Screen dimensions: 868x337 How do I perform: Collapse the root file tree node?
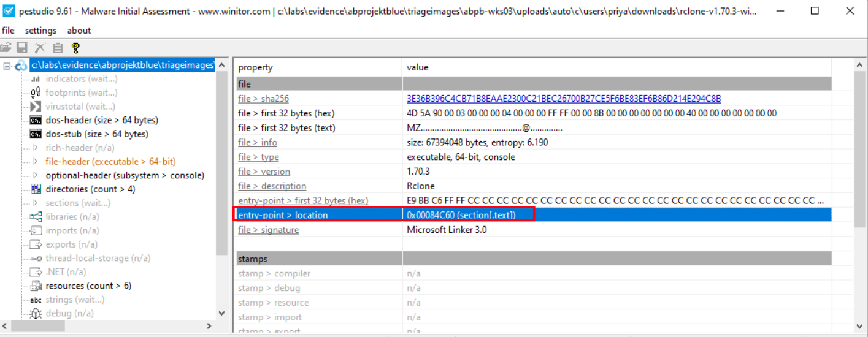pos(7,66)
